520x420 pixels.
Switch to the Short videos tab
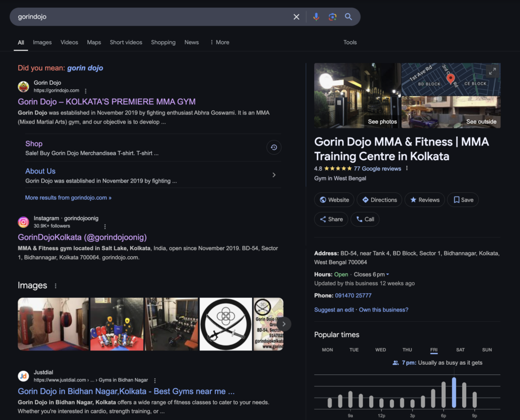coord(126,43)
